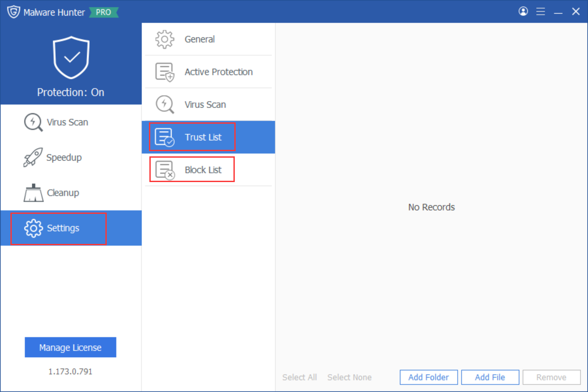This screenshot has height=392, width=588.
Task: Click the Select All option
Action: coord(299,377)
